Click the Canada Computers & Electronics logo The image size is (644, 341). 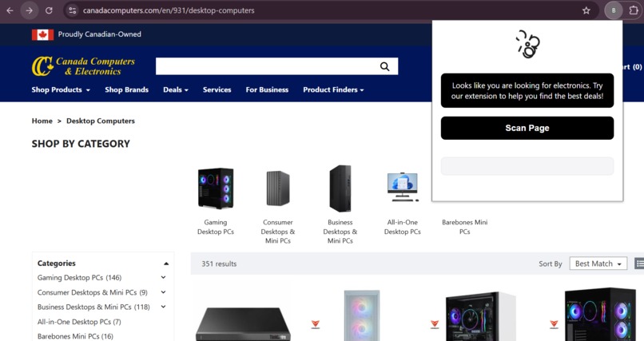coord(83,66)
